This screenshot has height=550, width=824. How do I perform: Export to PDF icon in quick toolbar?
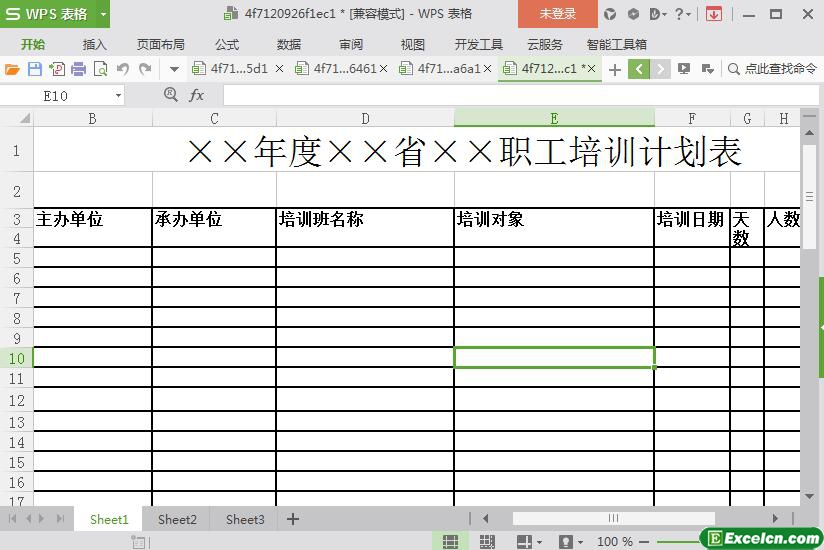(57, 69)
